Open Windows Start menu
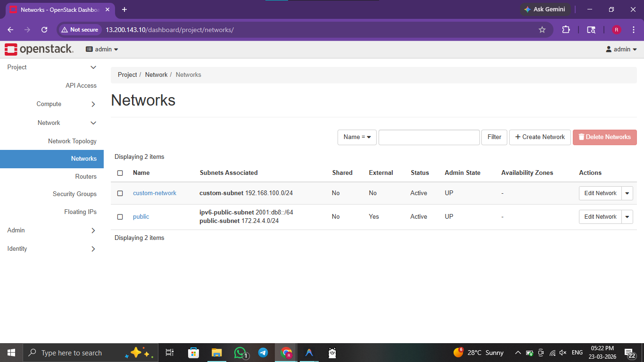Viewport: 644px width, 362px height. point(11,353)
